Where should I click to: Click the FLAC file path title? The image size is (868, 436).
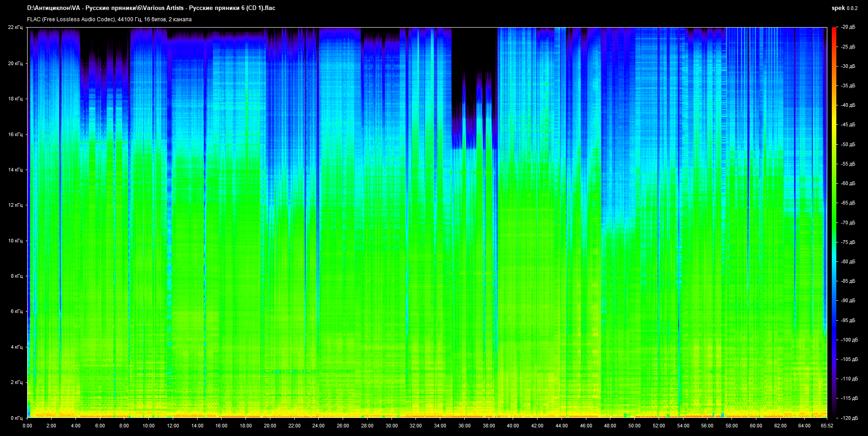coord(151,8)
